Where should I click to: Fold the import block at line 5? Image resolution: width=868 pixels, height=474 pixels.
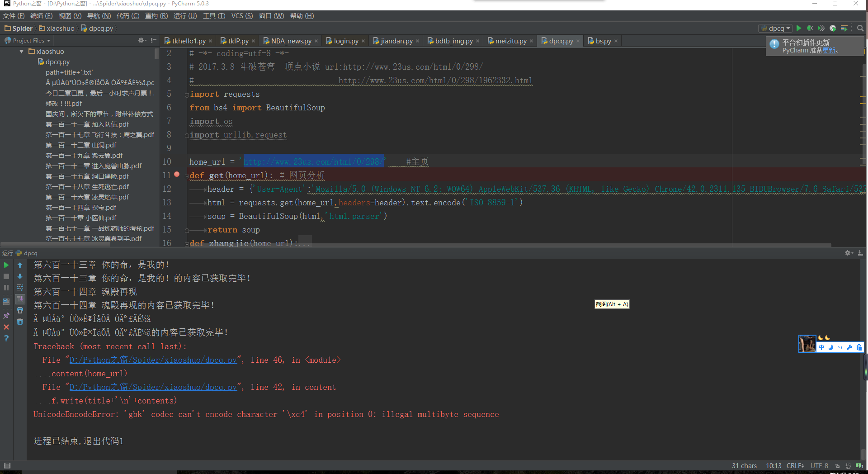tap(187, 95)
